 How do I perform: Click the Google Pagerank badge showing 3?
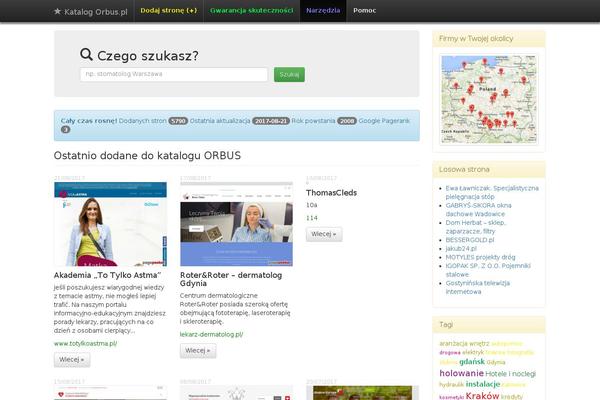pos(65,130)
